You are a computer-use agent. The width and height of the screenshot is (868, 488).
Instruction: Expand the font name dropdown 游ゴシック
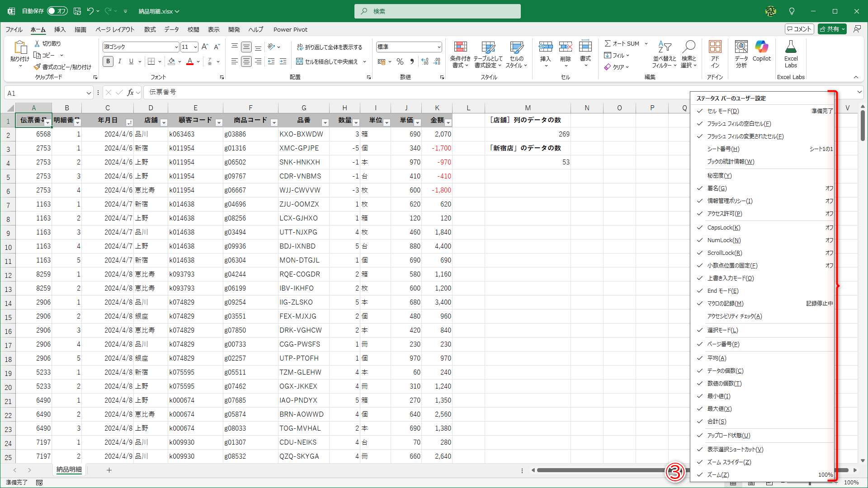tap(176, 47)
